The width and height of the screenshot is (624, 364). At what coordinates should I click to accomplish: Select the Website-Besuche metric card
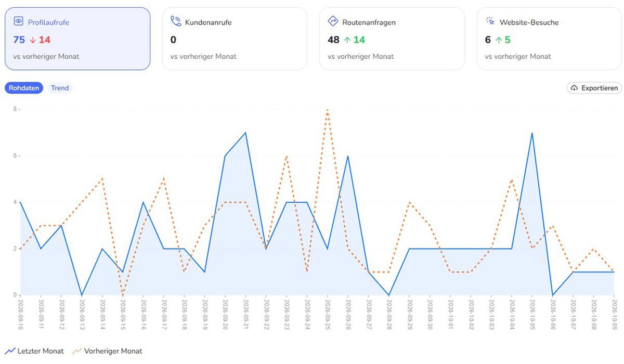point(549,38)
